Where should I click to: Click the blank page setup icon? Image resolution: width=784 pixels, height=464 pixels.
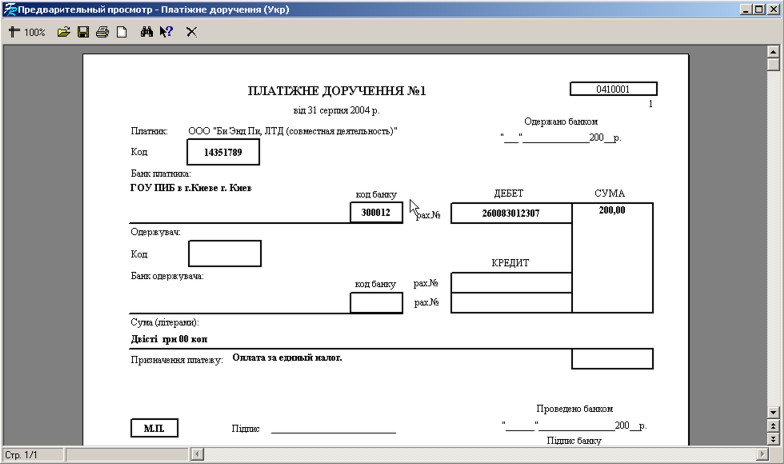[x=121, y=32]
